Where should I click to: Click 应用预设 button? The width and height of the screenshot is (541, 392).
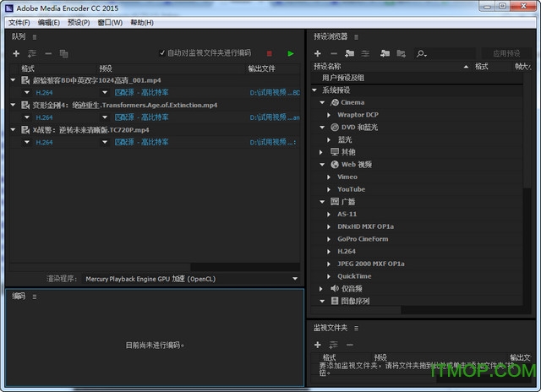(x=506, y=53)
